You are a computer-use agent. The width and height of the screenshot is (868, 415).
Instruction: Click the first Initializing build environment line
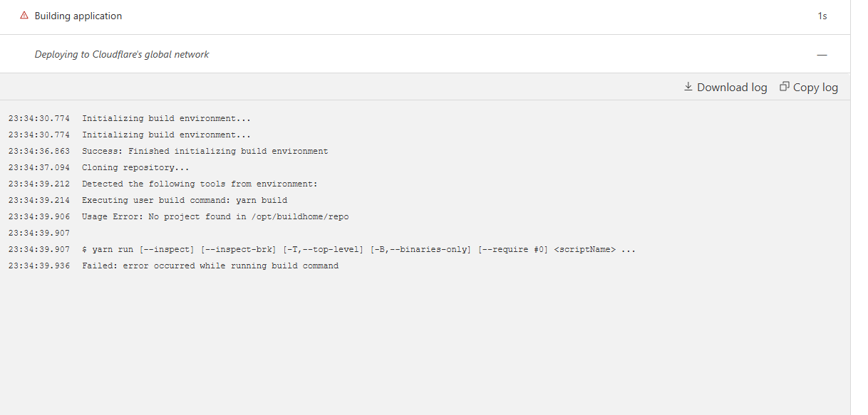166,119
